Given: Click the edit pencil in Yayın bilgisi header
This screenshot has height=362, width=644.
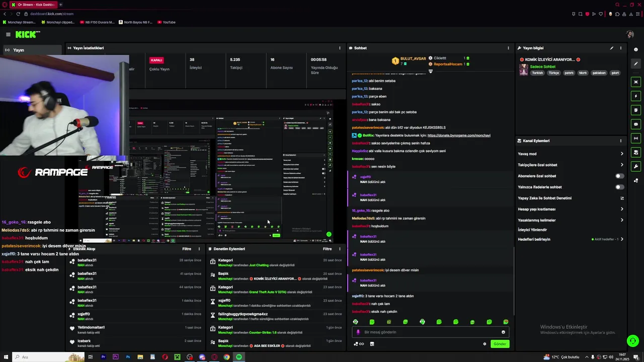Looking at the screenshot, I should 612,48.
